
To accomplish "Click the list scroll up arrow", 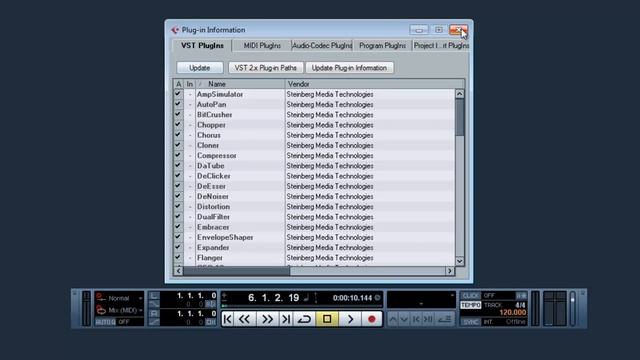I will click(460, 94).
